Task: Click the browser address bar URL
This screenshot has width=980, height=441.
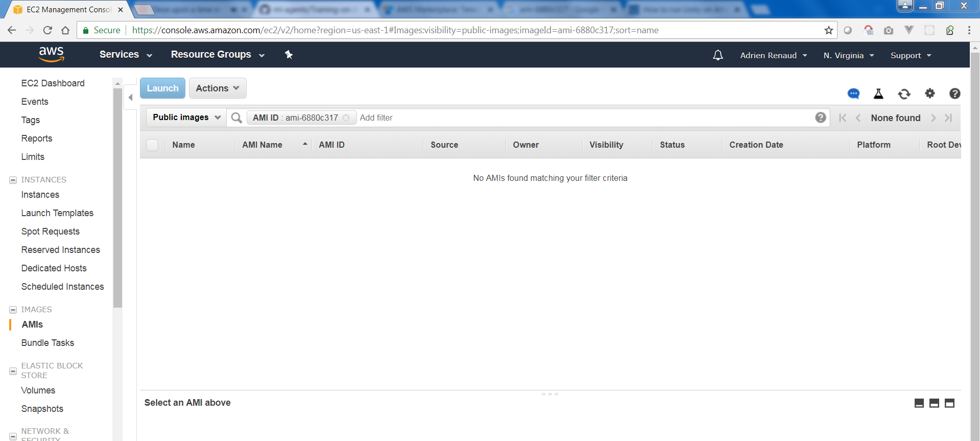Action: [x=395, y=30]
